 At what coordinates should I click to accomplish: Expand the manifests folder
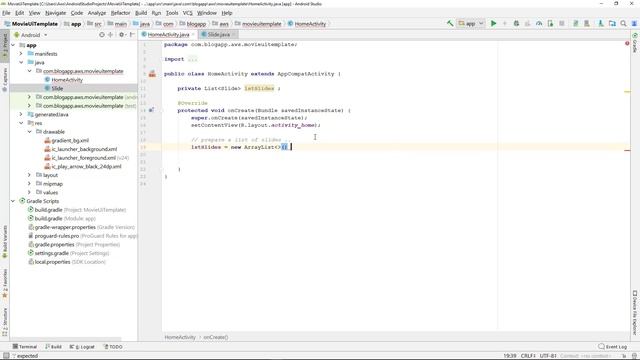pos(21,54)
